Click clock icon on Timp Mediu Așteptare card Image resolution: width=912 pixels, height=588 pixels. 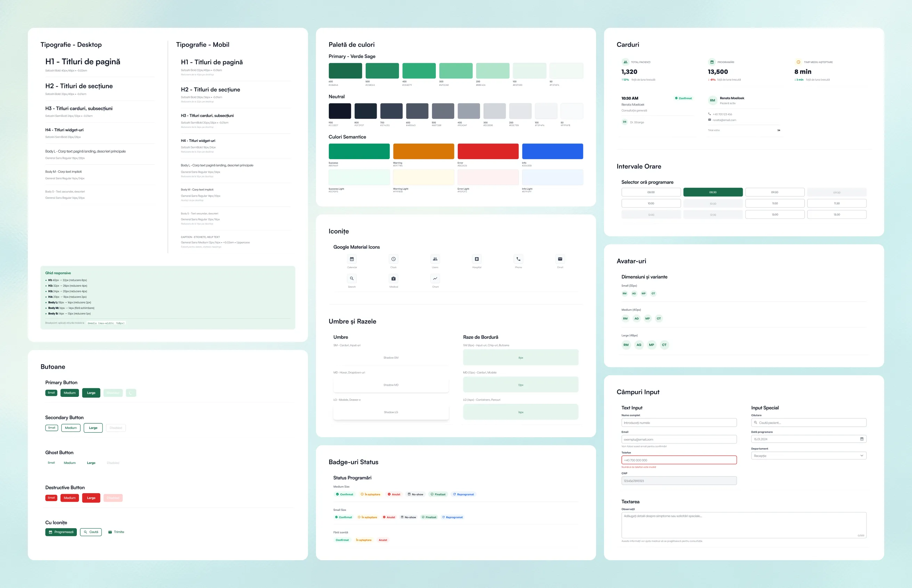798,62
